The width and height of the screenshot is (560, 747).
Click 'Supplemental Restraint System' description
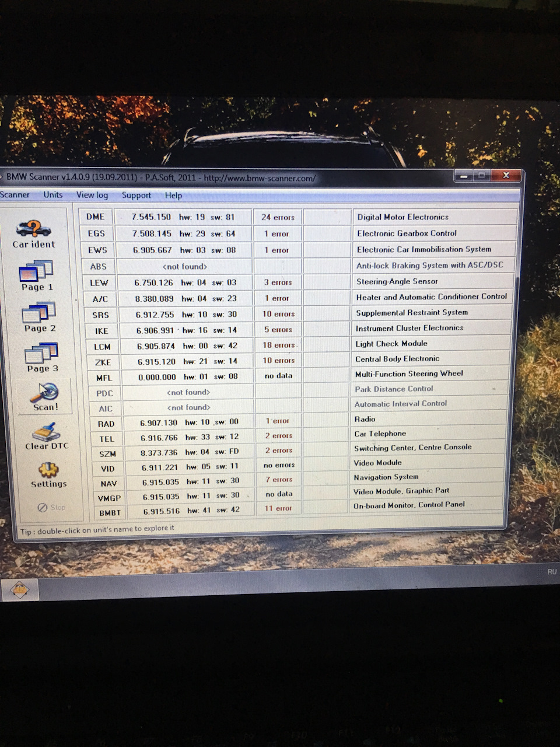(412, 312)
